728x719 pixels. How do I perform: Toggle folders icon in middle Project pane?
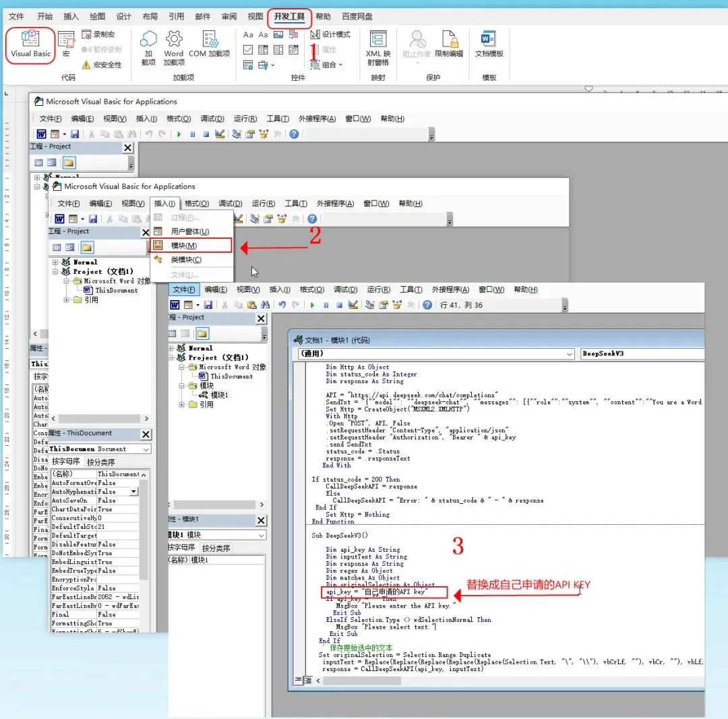click(87, 248)
